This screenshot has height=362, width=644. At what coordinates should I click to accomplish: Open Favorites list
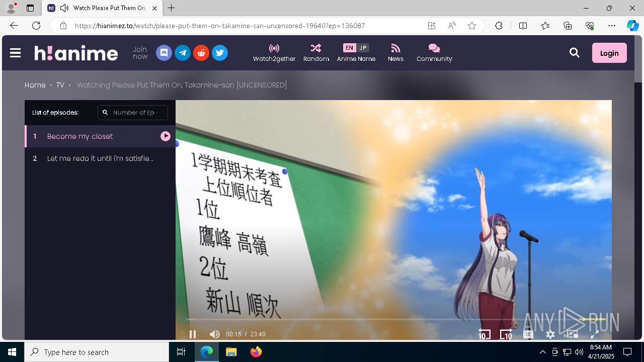tap(545, 26)
